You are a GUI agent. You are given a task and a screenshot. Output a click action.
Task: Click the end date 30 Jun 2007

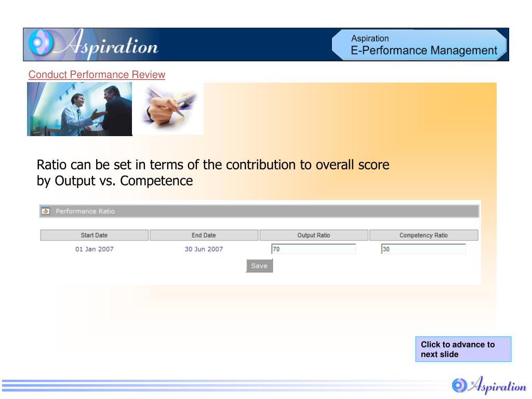pyautogui.click(x=204, y=249)
